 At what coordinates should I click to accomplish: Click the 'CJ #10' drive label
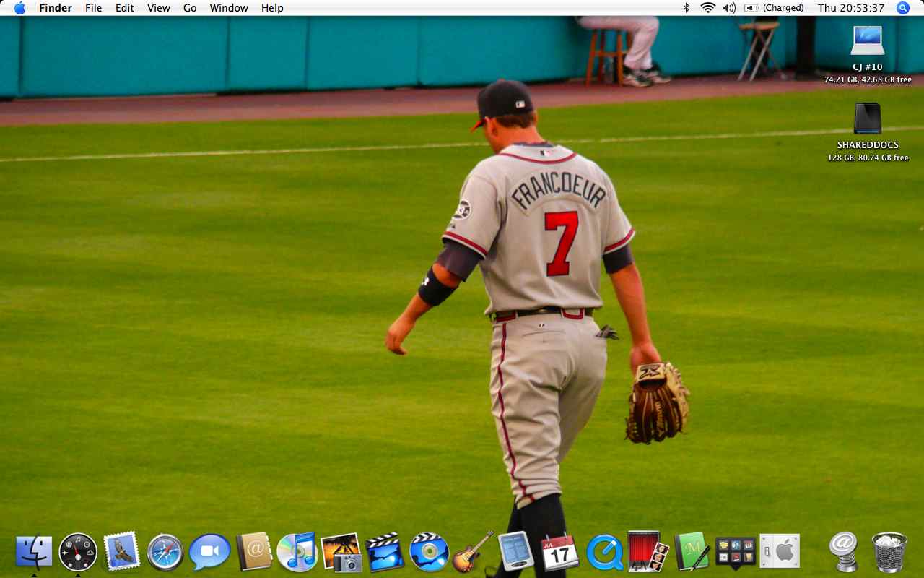click(868, 67)
